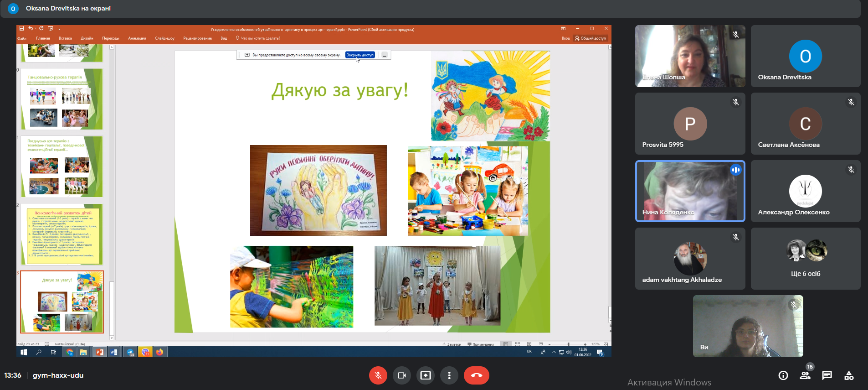Click the present screen button
868x390 pixels.
point(425,375)
